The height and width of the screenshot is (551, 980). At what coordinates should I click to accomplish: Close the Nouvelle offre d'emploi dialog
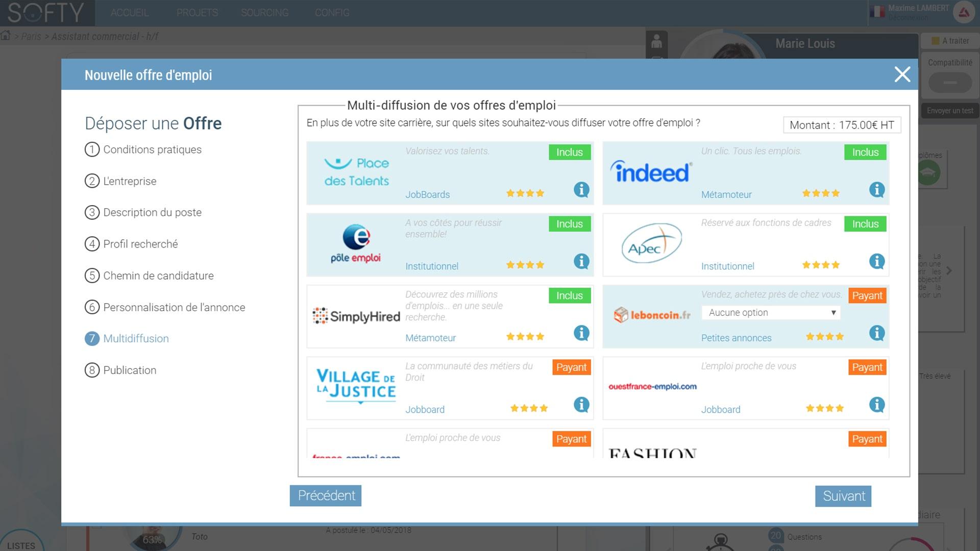(x=902, y=74)
